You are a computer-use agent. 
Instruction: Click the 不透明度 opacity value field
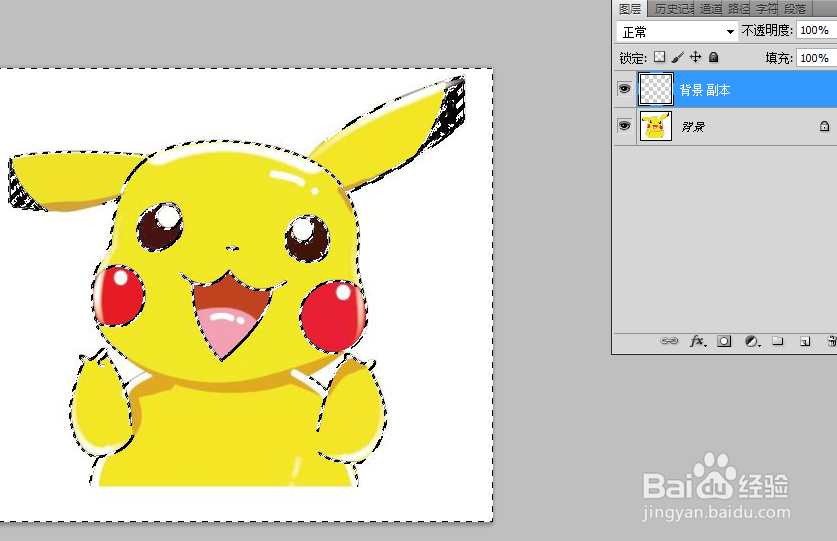pyautogui.click(x=816, y=30)
